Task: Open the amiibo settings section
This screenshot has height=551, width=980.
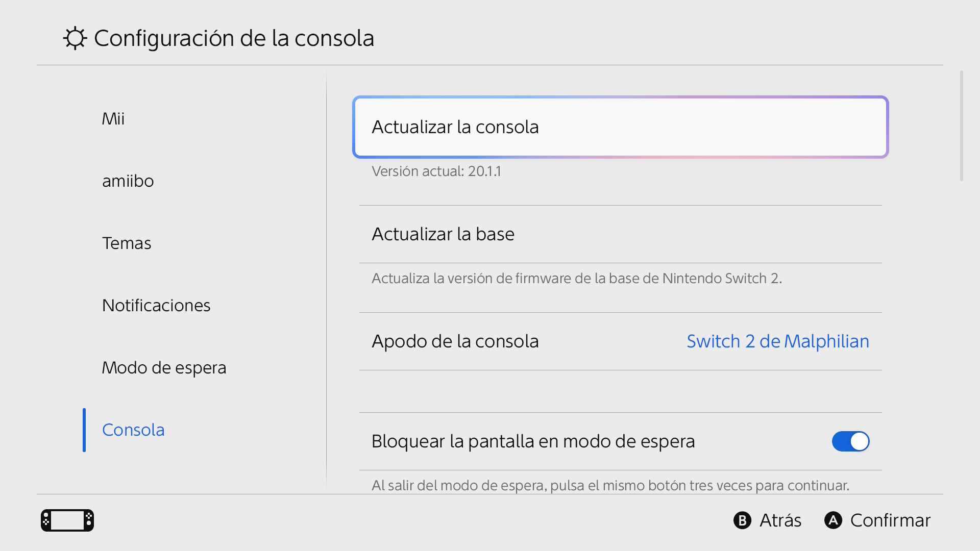Action: pos(128,181)
